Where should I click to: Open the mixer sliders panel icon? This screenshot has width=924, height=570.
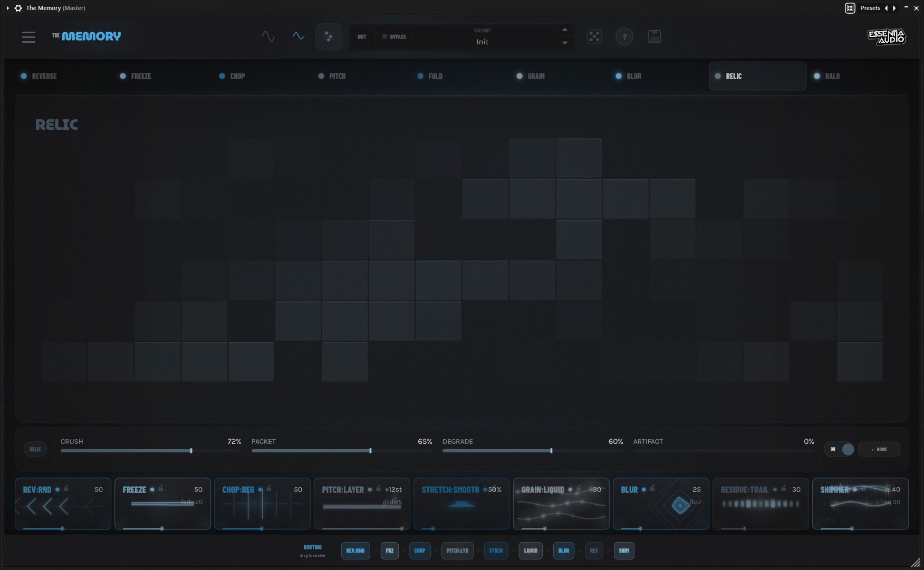coord(329,36)
